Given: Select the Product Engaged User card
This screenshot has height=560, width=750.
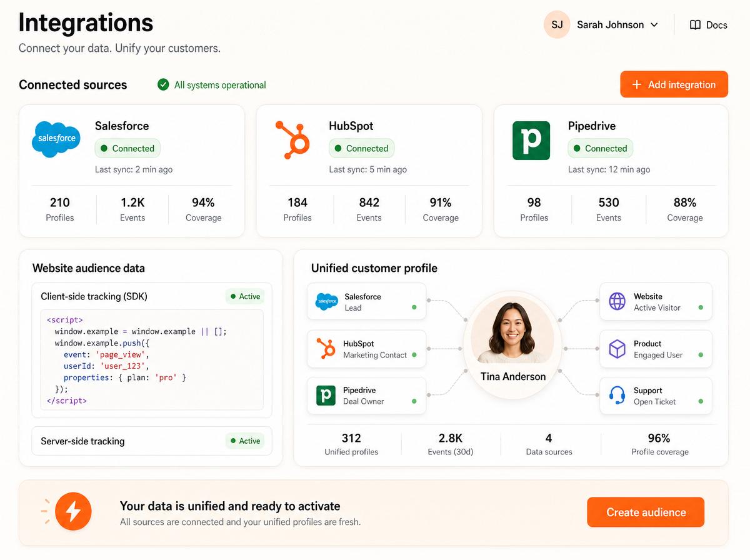Looking at the screenshot, I should click(x=656, y=349).
